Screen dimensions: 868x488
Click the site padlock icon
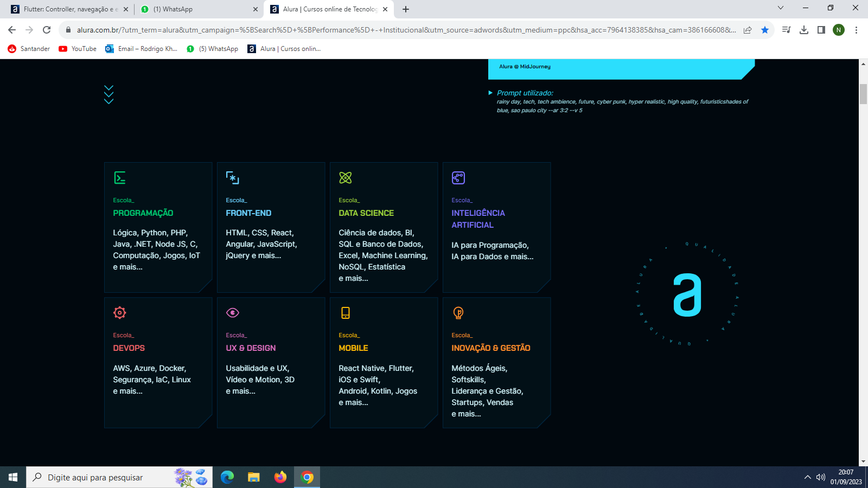(68, 30)
